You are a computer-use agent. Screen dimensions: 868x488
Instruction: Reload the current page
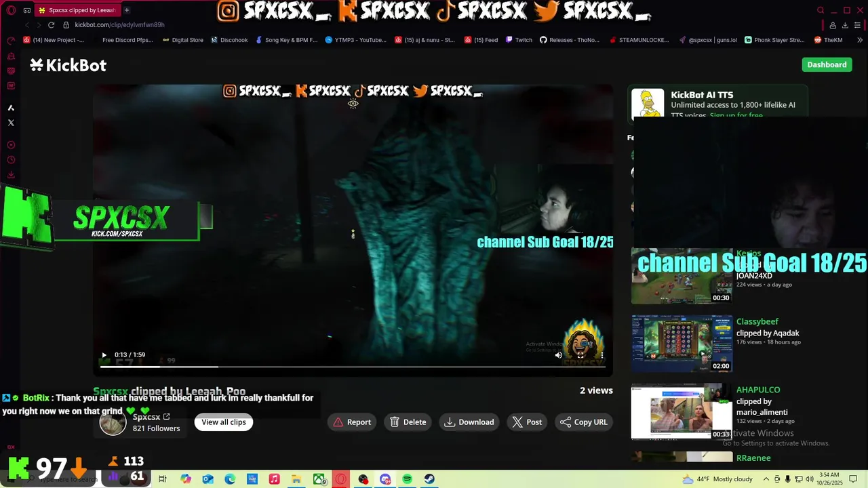[51, 25]
